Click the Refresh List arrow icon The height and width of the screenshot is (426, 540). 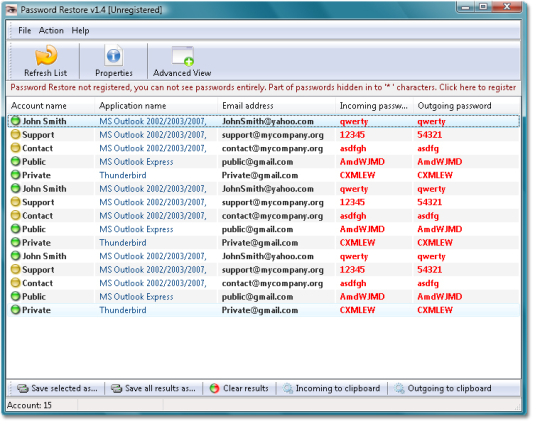point(46,55)
